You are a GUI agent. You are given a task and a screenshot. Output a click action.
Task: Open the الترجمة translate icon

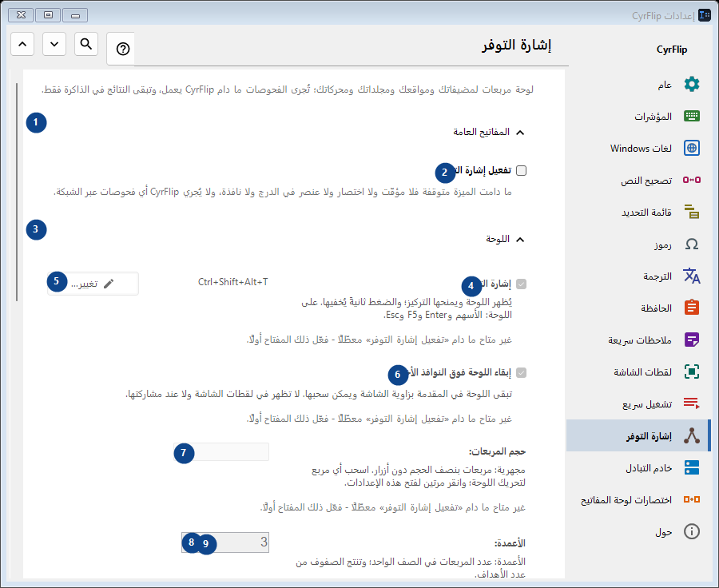click(x=692, y=276)
